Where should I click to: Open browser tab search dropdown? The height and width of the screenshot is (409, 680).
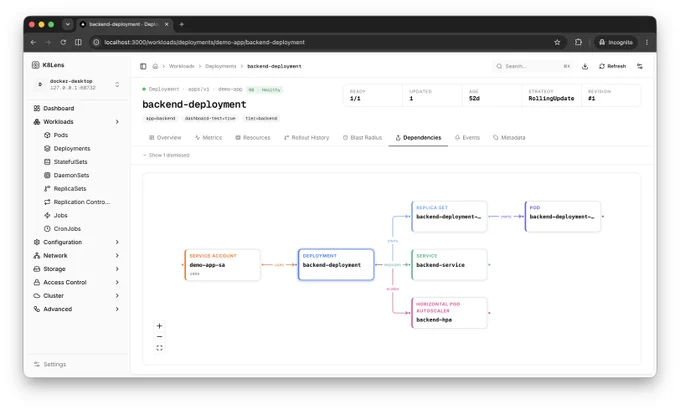(68, 25)
